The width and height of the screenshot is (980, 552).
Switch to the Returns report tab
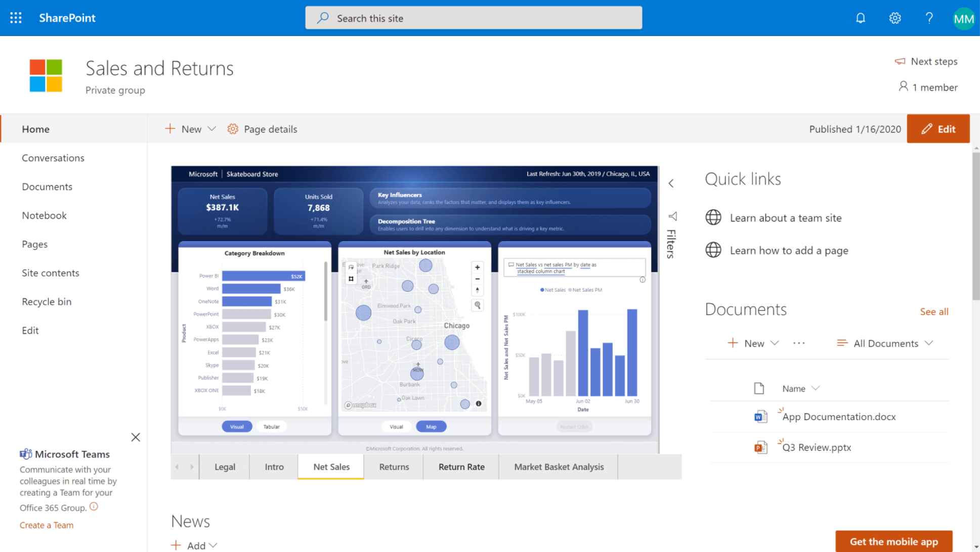[394, 467]
